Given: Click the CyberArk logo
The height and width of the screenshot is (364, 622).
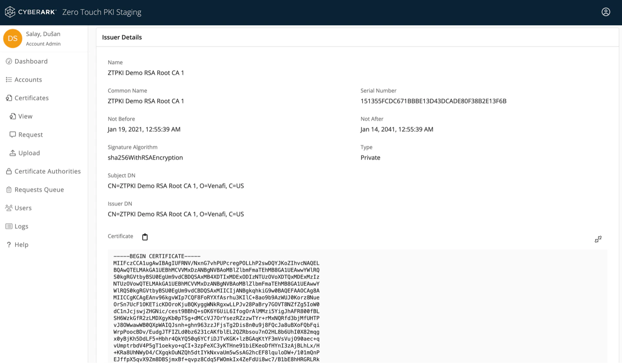Looking at the screenshot, I should pyautogui.click(x=30, y=12).
